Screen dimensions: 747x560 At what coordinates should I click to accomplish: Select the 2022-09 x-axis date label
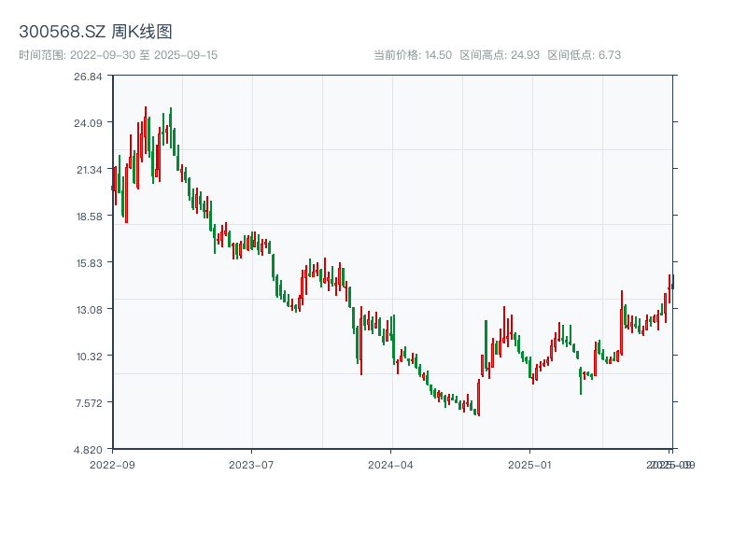tap(112, 464)
